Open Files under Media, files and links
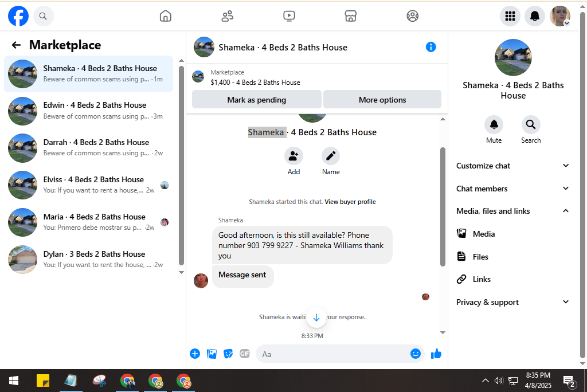The image size is (587, 392). pyautogui.click(x=512, y=257)
